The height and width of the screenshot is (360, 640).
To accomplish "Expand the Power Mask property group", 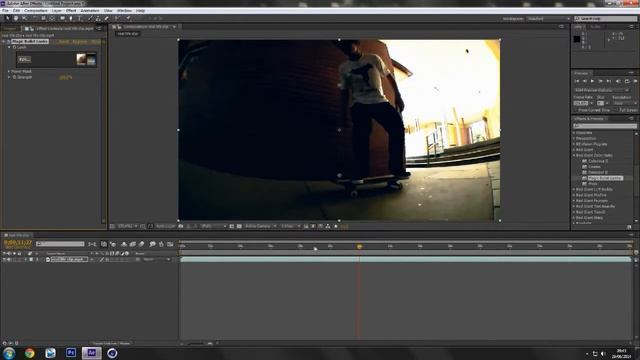I will (9, 71).
